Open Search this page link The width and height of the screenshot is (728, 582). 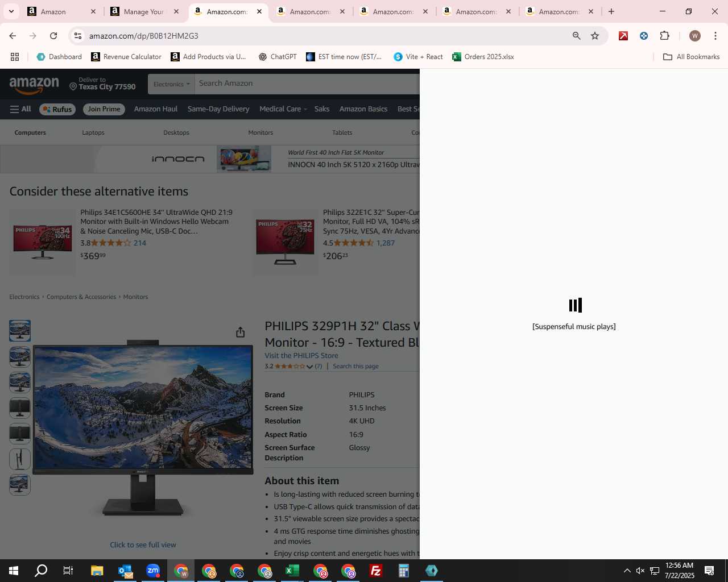355,366
